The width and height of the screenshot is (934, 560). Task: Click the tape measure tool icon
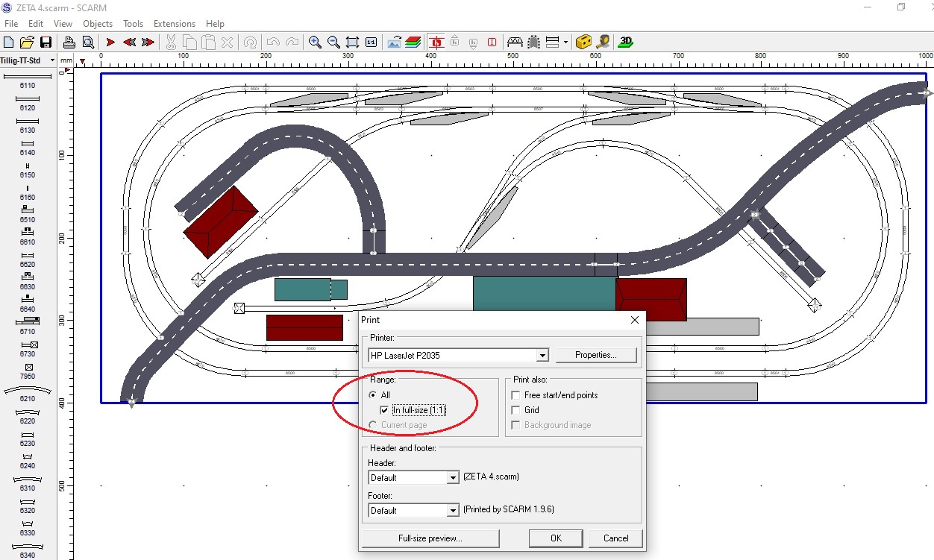coord(603,43)
